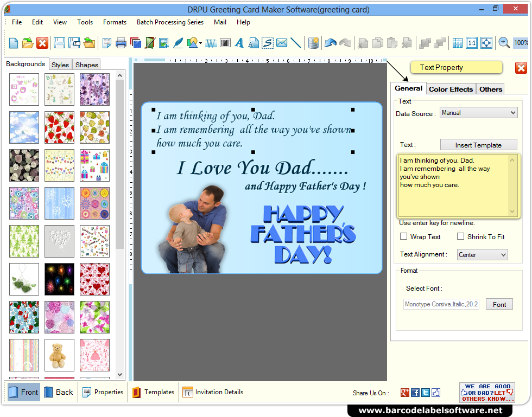Enable the Wrap Text checkbox

click(403, 236)
